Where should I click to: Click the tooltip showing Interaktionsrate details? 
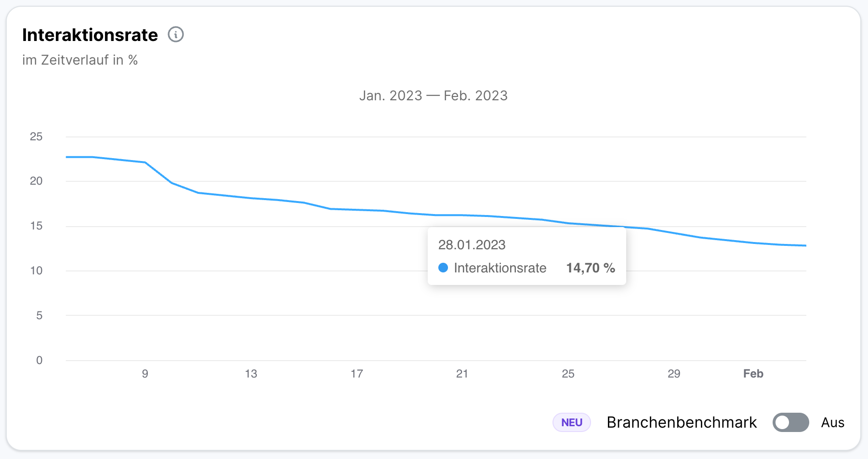click(x=526, y=256)
